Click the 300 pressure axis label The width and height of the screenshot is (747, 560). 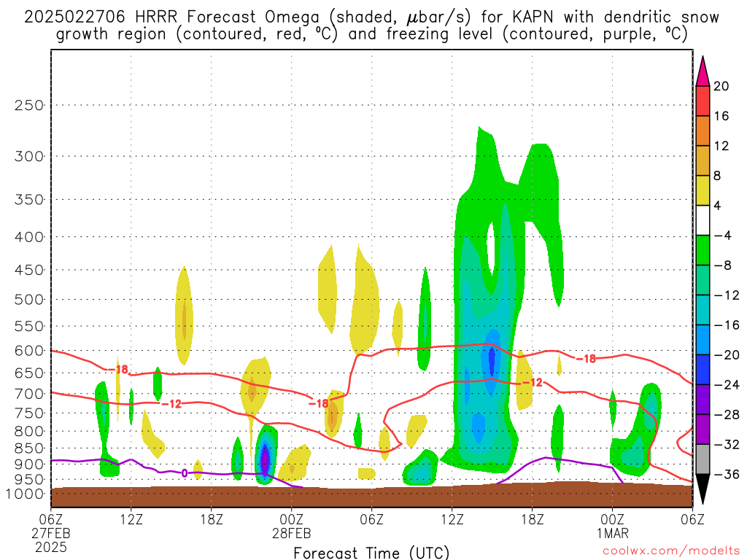[29, 156]
